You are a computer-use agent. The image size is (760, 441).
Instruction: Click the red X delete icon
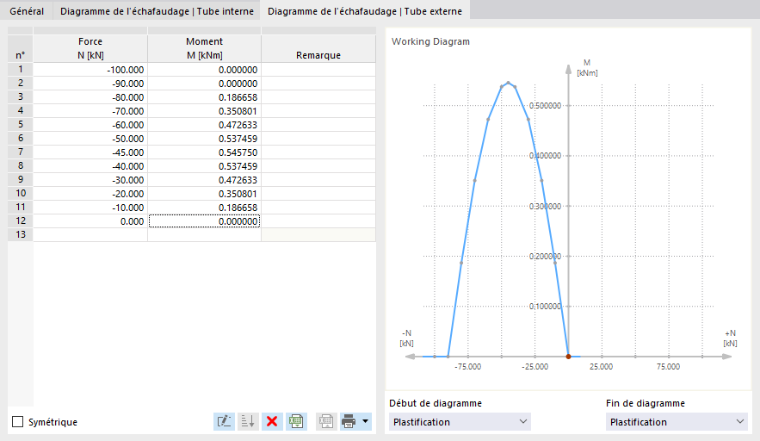click(272, 422)
